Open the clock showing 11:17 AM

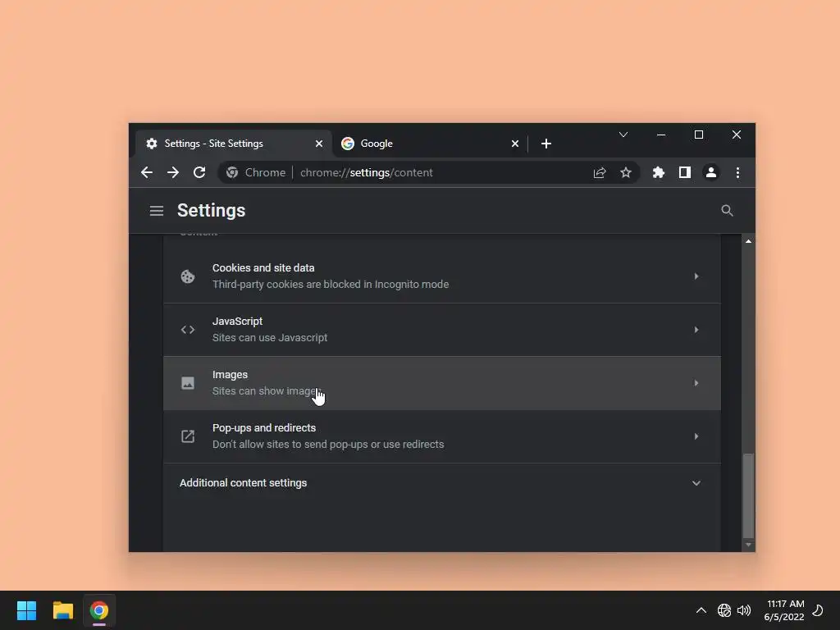[784, 610]
